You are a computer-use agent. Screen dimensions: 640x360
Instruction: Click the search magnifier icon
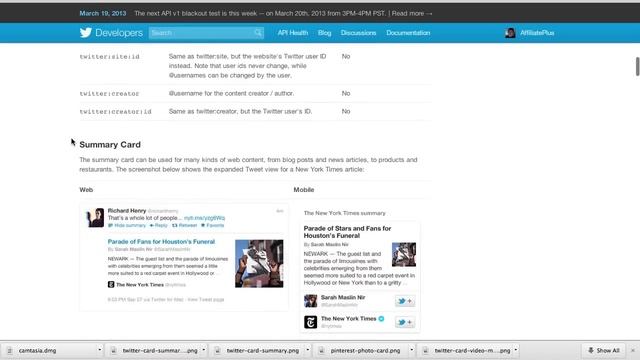coord(258,33)
